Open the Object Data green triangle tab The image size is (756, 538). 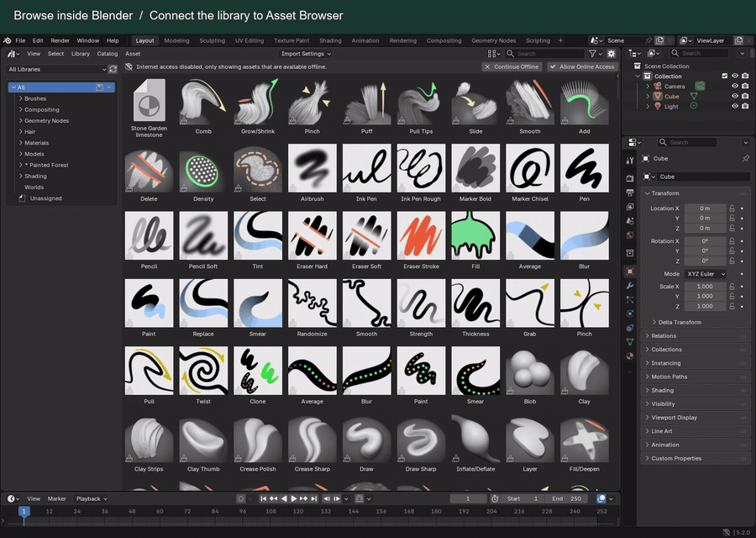pos(630,341)
